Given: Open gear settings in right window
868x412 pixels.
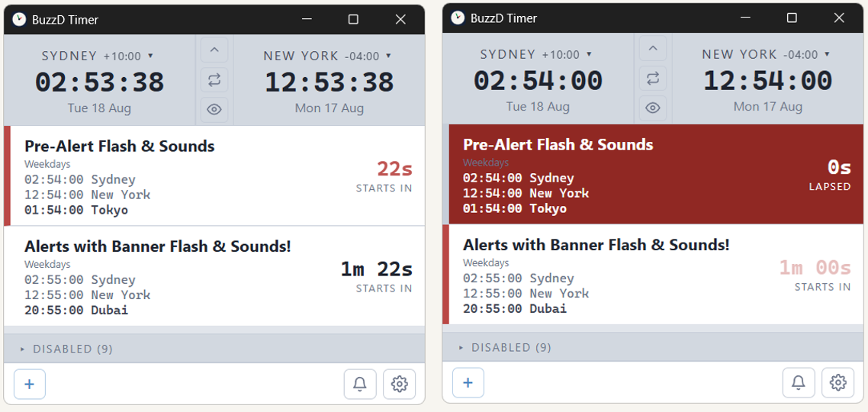Looking at the screenshot, I should pyautogui.click(x=837, y=382).
